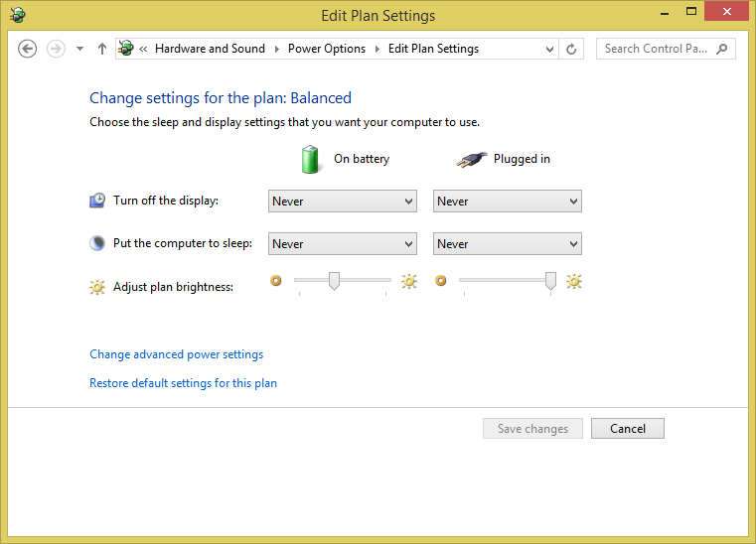Click bright sun icon for Plugged in
Screen dimensions: 756x544
click(x=574, y=281)
